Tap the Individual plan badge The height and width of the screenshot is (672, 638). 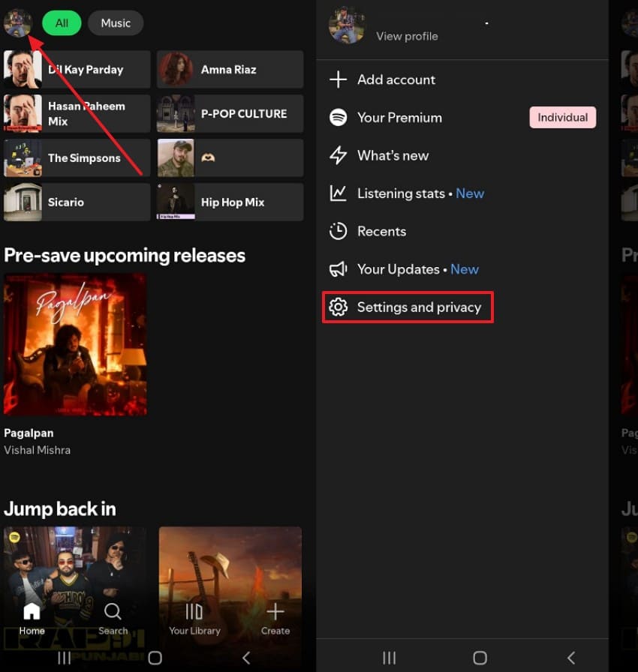click(562, 118)
